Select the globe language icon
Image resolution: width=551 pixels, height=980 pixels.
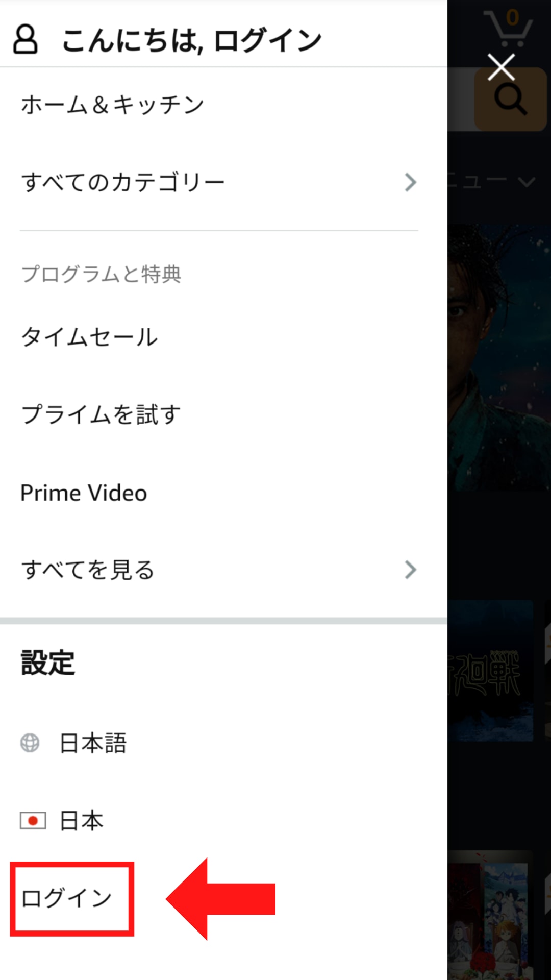(x=30, y=743)
